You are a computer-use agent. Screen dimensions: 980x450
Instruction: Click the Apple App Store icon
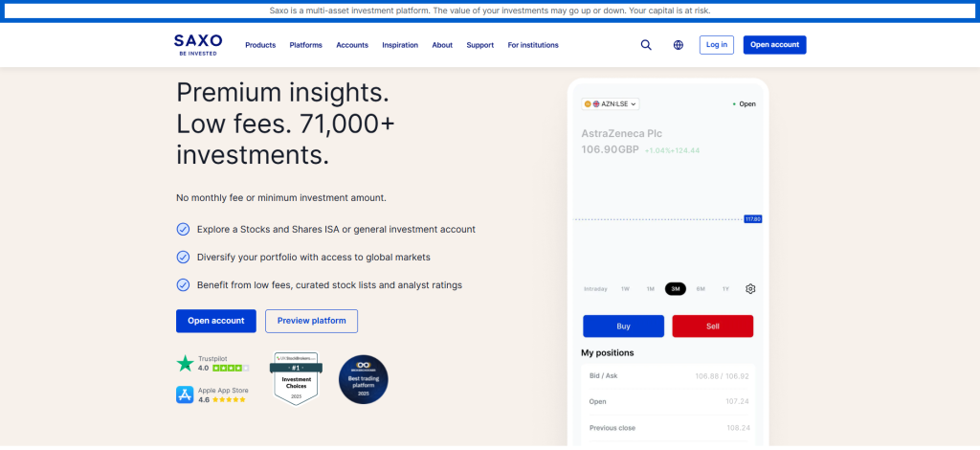185,394
